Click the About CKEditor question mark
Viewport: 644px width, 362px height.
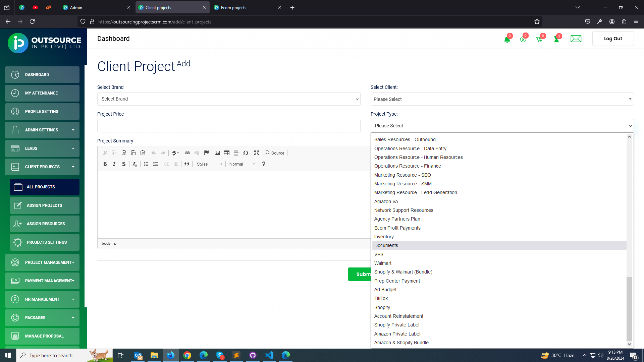click(x=264, y=164)
